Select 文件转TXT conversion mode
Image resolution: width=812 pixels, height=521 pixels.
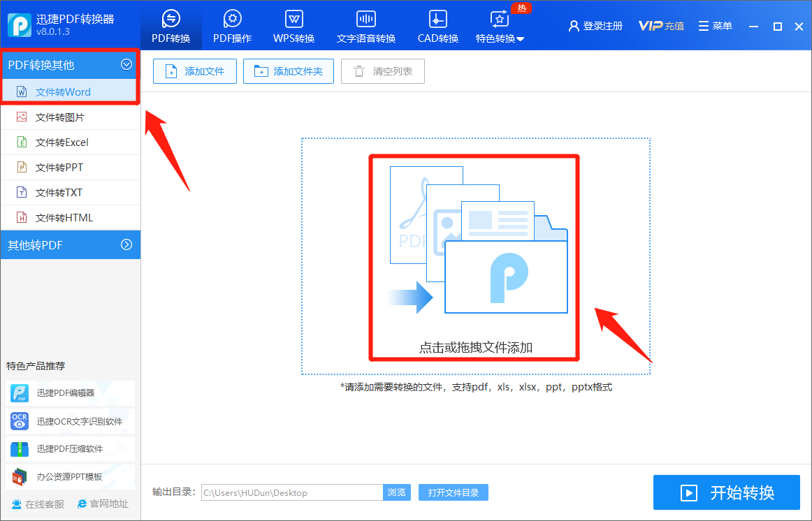pyautogui.click(x=70, y=192)
